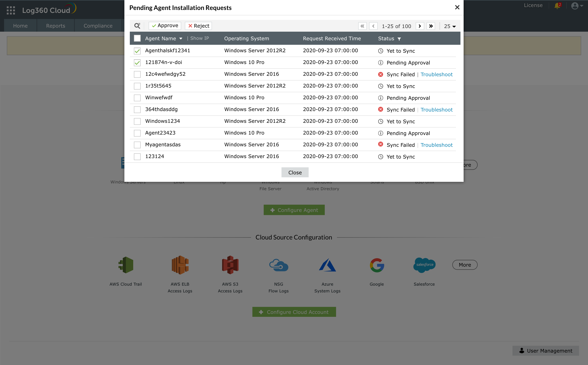Click the Status column filter icon

[x=399, y=39]
